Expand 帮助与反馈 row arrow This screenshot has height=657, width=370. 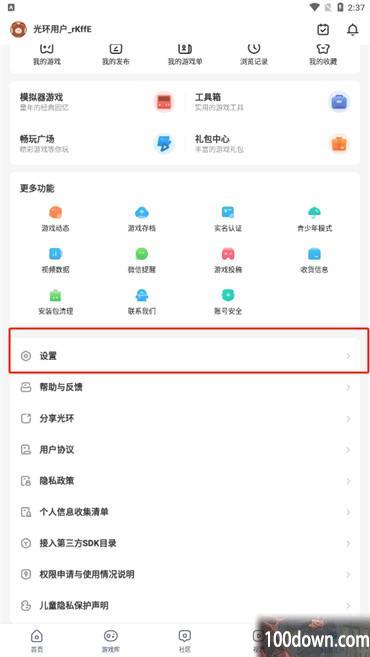[348, 388]
